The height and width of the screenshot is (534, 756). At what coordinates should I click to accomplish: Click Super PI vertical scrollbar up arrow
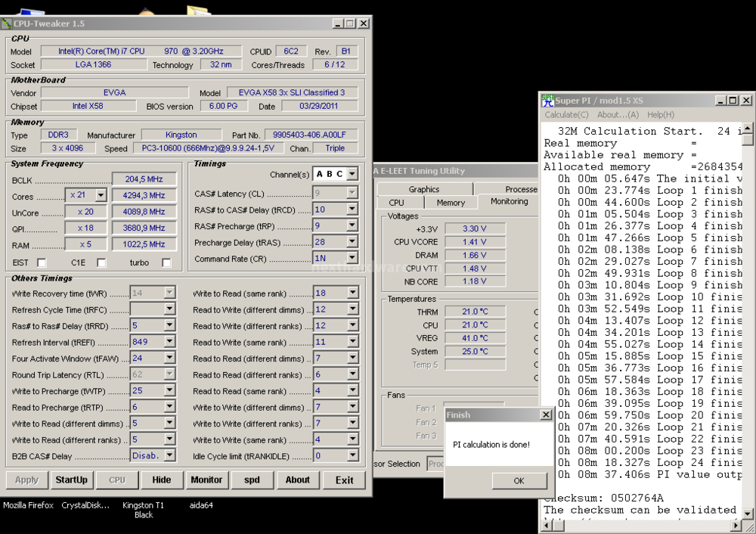748,129
